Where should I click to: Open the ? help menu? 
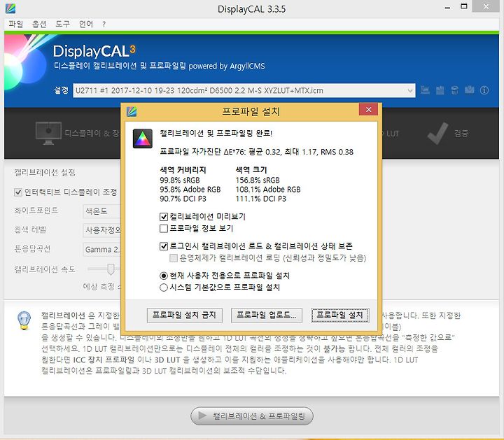(x=104, y=24)
